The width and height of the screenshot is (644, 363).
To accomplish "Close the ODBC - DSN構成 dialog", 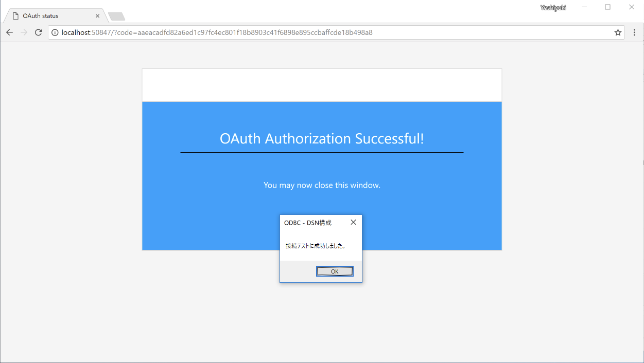I will (x=353, y=222).
